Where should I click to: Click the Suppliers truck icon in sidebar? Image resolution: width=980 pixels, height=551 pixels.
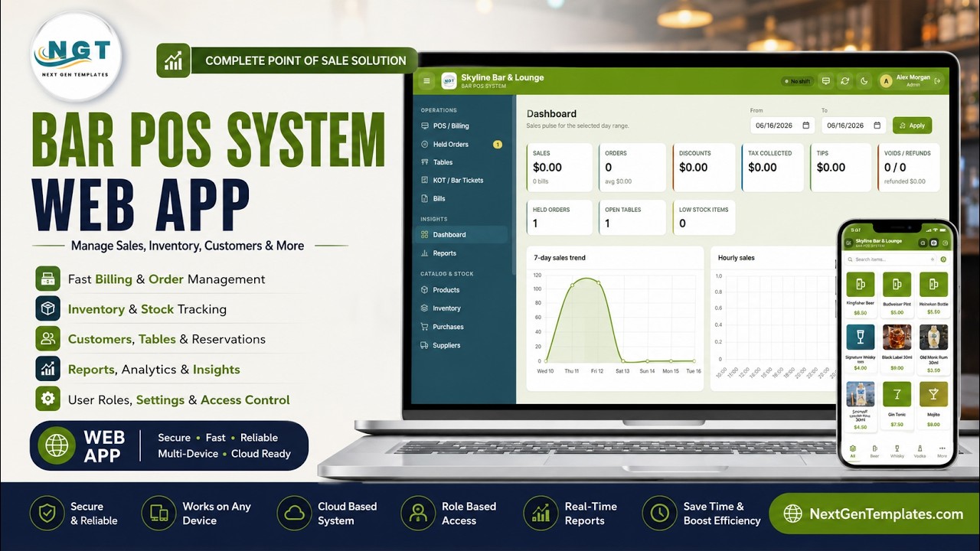pyautogui.click(x=425, y=345)
